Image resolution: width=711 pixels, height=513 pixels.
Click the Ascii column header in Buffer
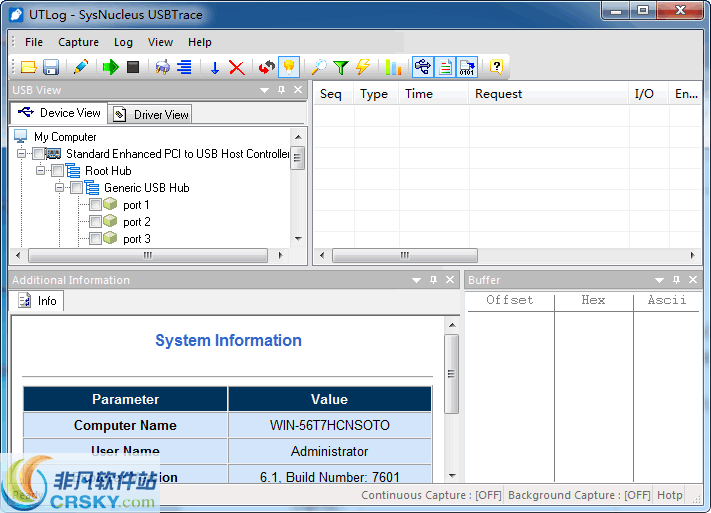pyautogui.click(x=667, y=300)
